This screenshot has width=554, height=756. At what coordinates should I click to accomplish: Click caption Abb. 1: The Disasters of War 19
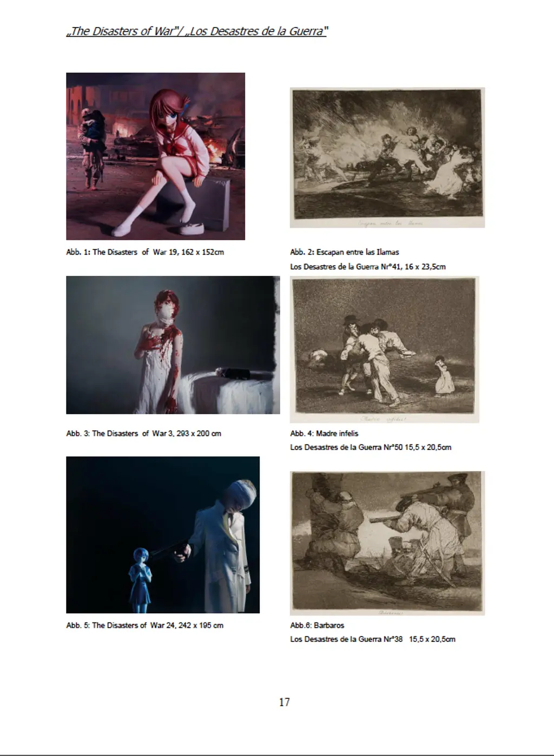pos(145,252)
